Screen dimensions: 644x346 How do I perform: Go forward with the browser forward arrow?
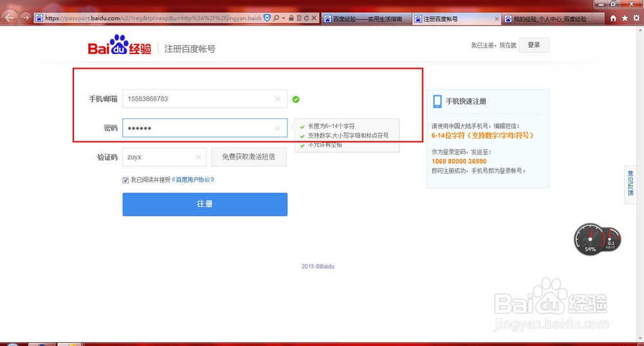pos(26,18)
